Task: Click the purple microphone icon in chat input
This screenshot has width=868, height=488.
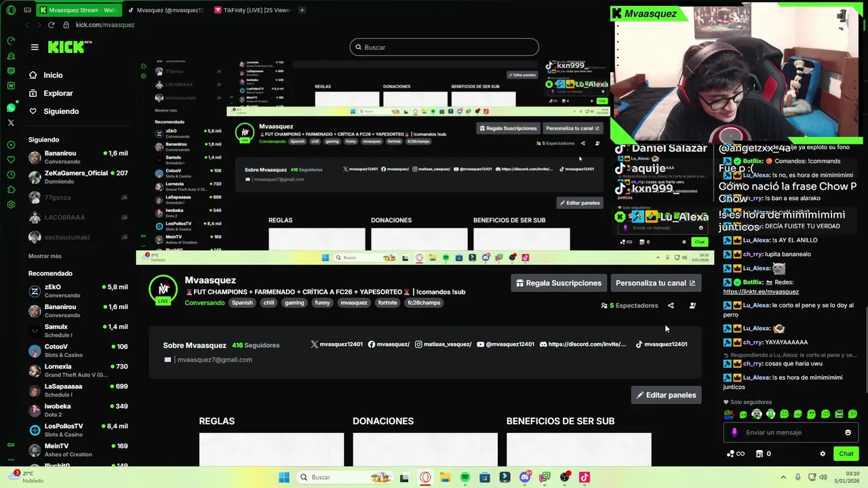Action: pos(734,432)
